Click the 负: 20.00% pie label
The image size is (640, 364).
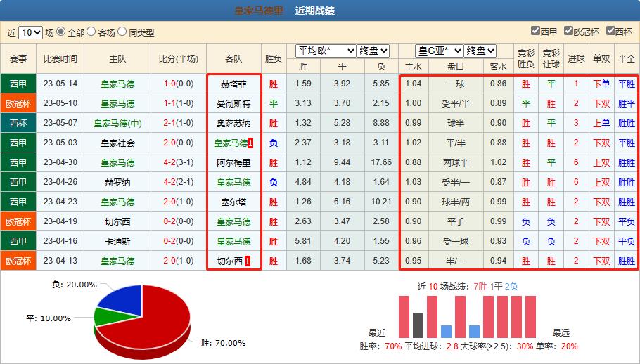click(75, 285)
